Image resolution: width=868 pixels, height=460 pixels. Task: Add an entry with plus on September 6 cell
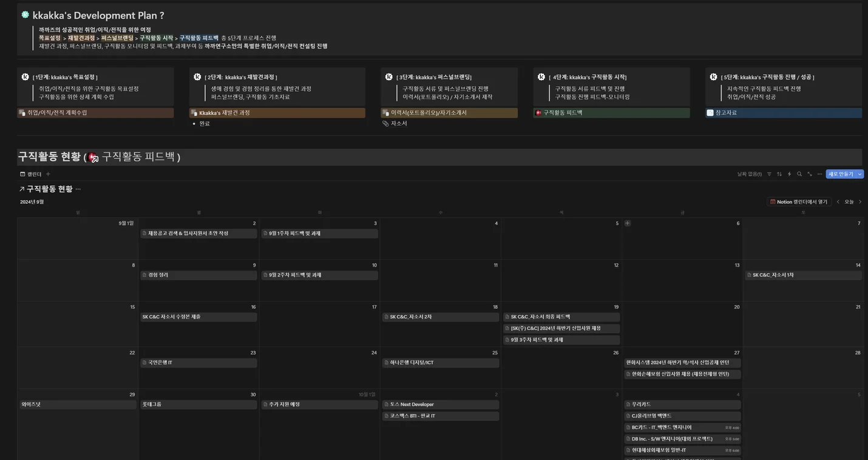pos(628,223)
